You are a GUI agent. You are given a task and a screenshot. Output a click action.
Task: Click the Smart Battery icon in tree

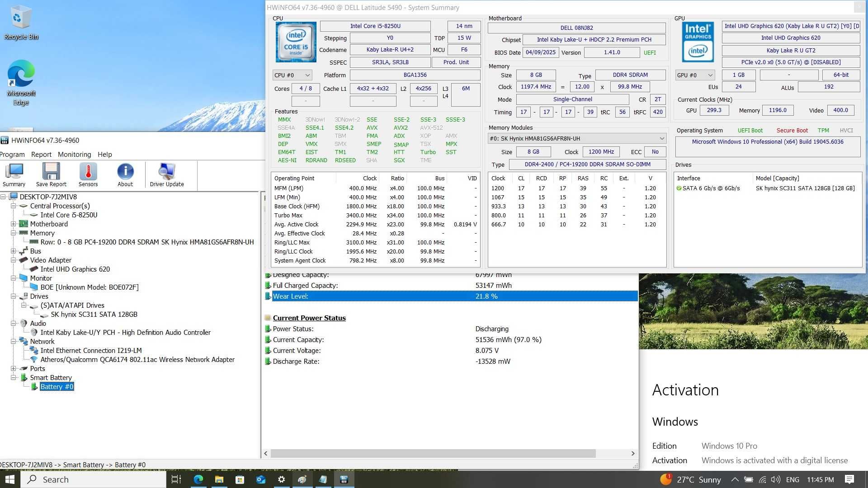tap(24, 378)
